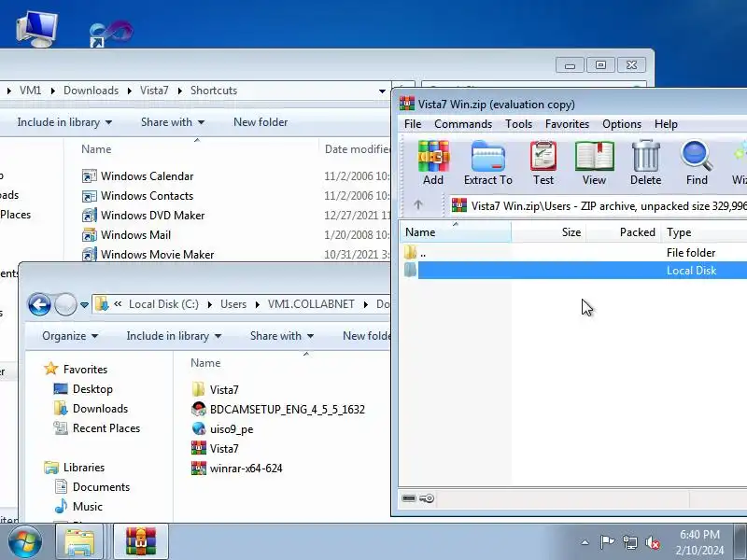Click Windows Explorer taskbar button

79,541
